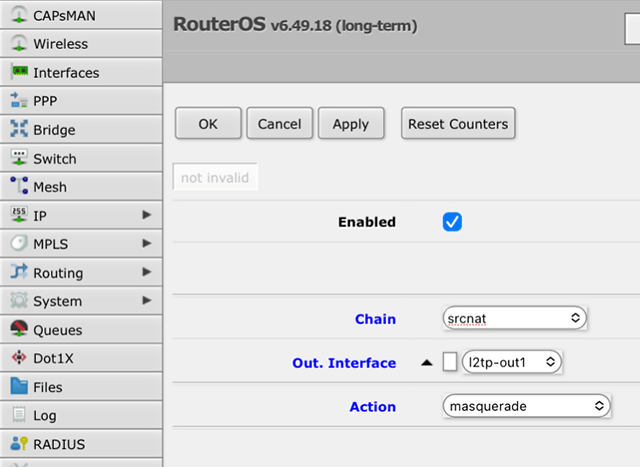640x467 pixels.
Task: Click the not invalid status field
Action: (215, 178)
